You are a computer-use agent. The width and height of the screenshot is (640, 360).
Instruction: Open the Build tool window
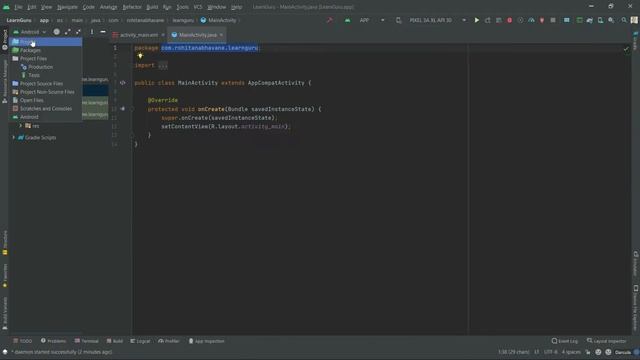pos(115,341)
